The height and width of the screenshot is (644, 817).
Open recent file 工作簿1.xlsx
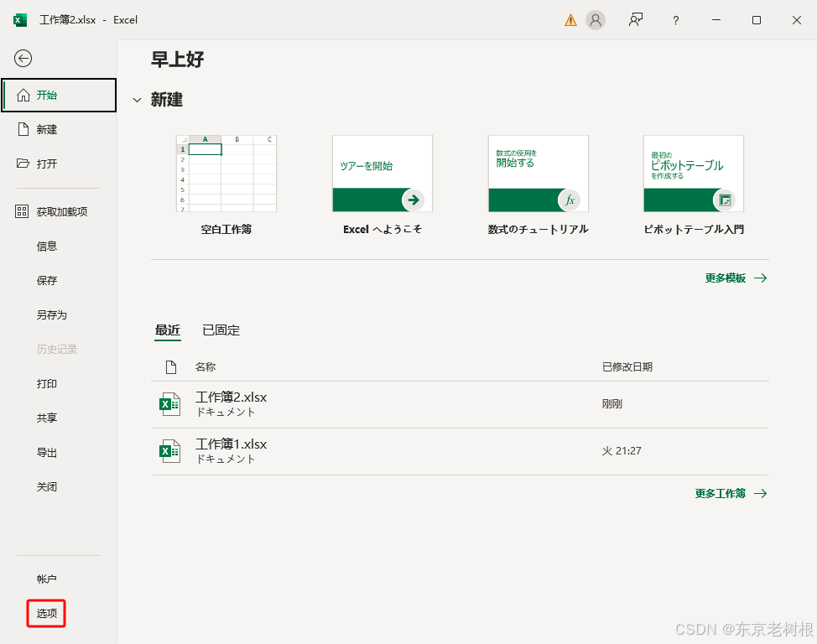pyautogui.click(x=460, y=451)
